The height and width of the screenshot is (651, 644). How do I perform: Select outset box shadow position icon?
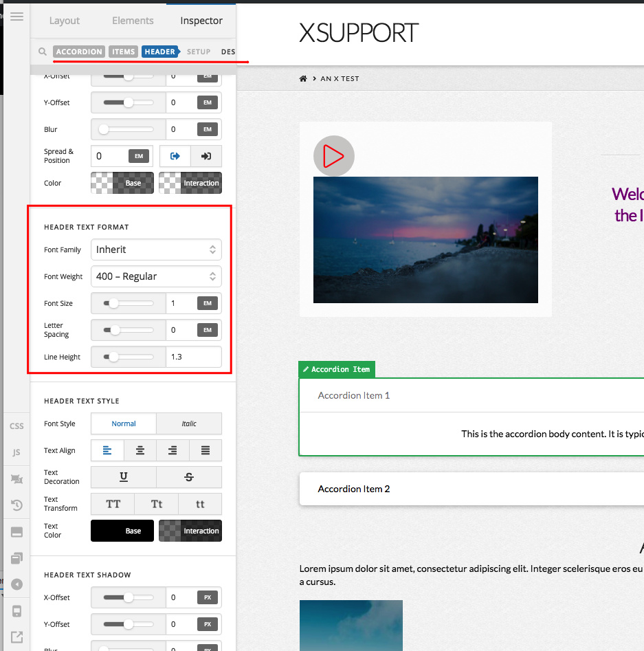pyautogui.click(x=175, y=156)
